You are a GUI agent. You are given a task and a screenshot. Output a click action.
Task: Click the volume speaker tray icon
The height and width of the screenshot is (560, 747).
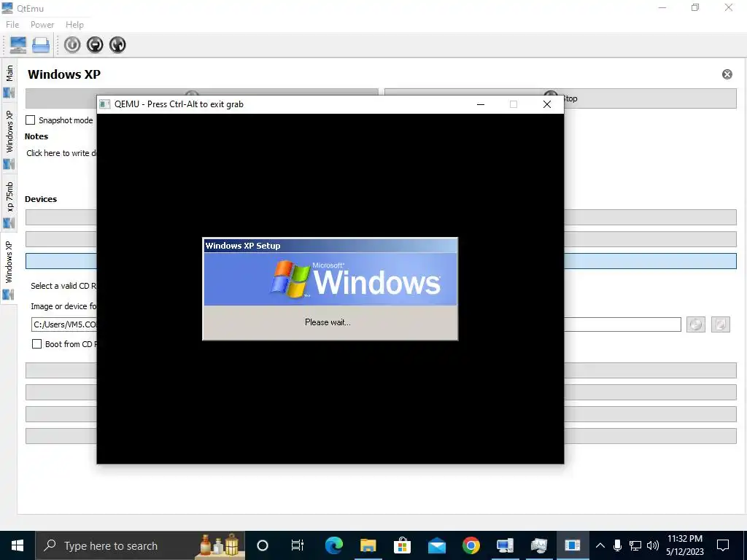click(x=653, y=545)
